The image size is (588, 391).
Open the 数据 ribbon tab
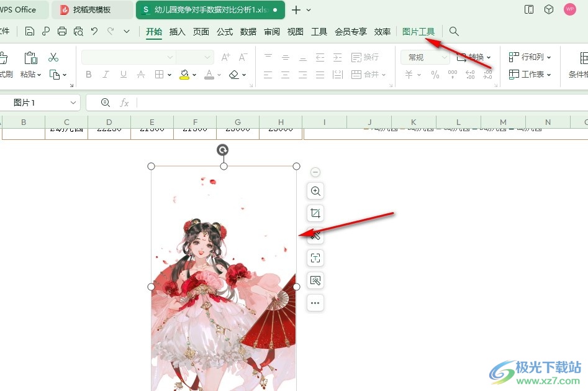point(248,32)
